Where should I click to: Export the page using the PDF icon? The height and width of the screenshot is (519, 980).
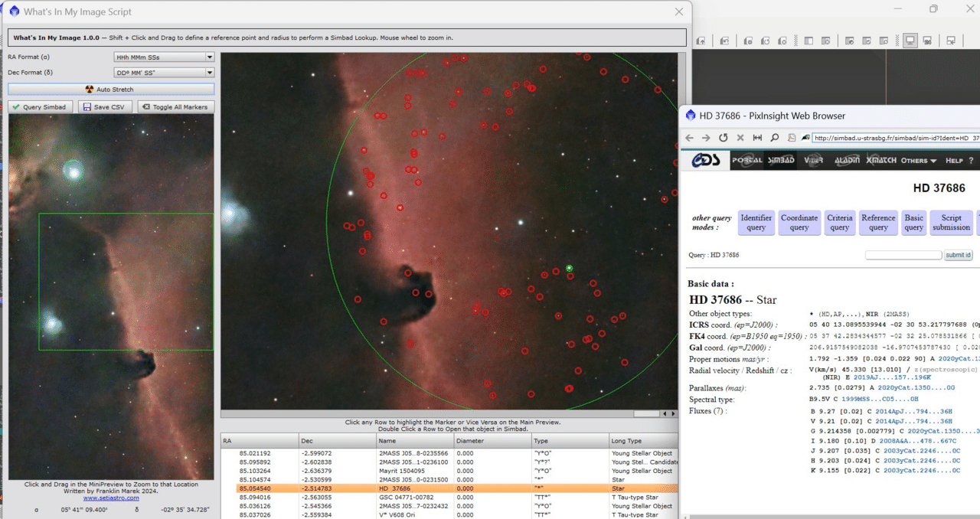[792, 138]
